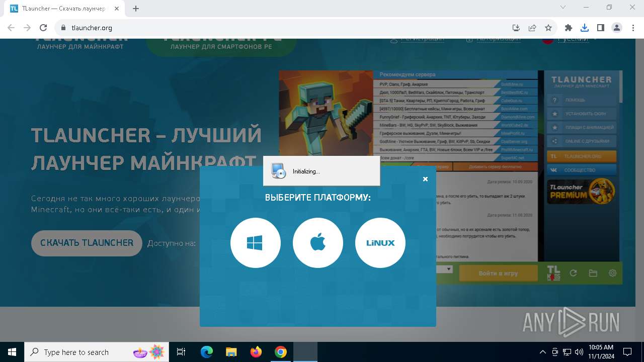The width and height of the screenshot is (644, 362).
Task: Launch Microsoft Edge from the taskbar
Action: [207, 352]
